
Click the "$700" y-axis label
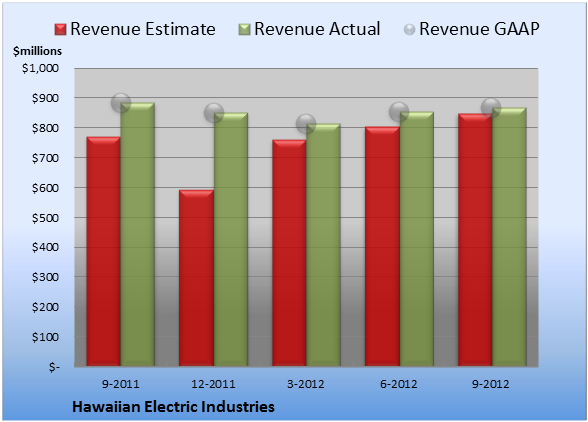pyautogui.click(x=45, y=158)
